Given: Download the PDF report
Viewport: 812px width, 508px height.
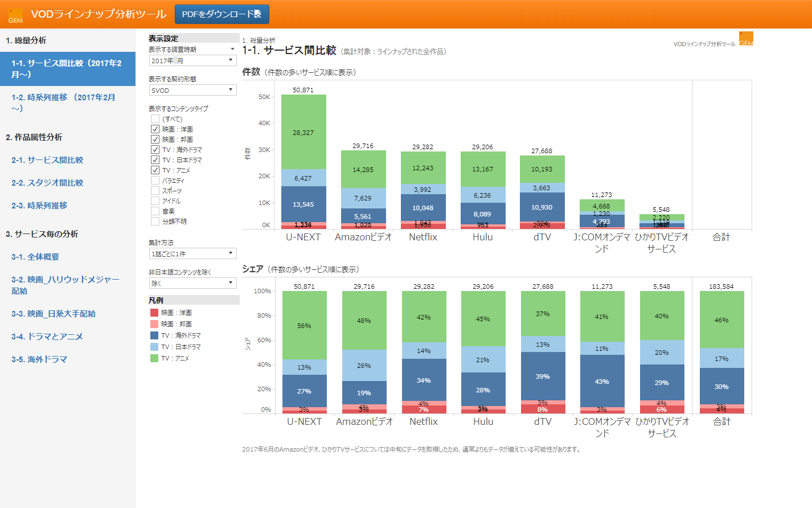Looking at the screenshot, I should pos(222,14).
